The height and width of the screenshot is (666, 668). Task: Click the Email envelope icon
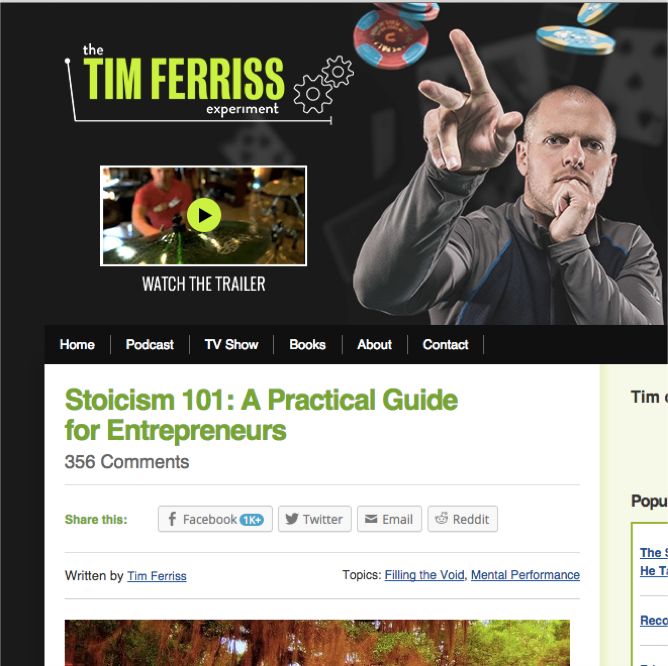click(x=371, y=519)
